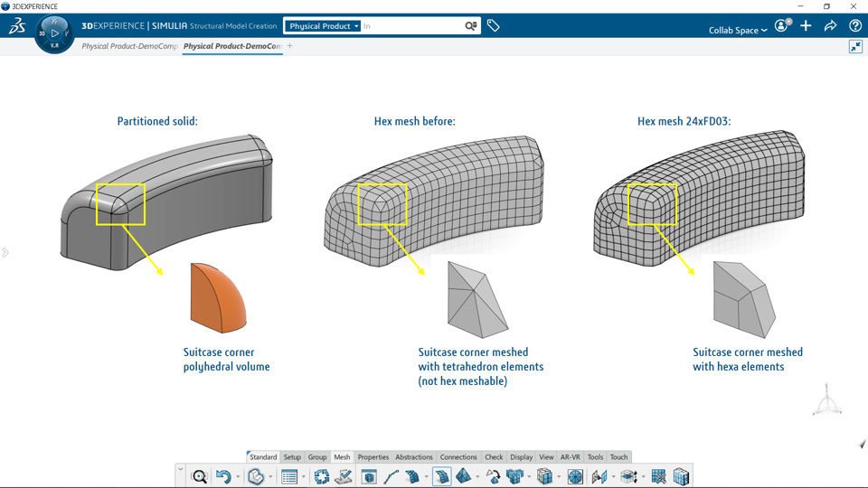Toggle the highlighted surface mesh tool

click(x=441, y=476)
